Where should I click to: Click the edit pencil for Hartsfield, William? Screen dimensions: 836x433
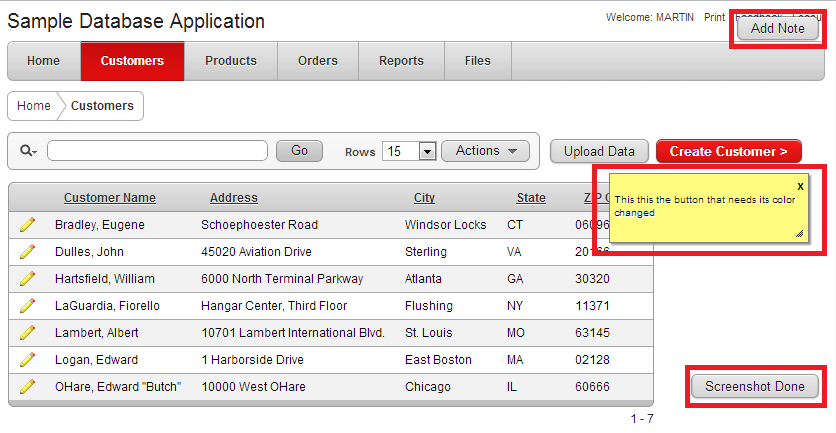[27, 279]
